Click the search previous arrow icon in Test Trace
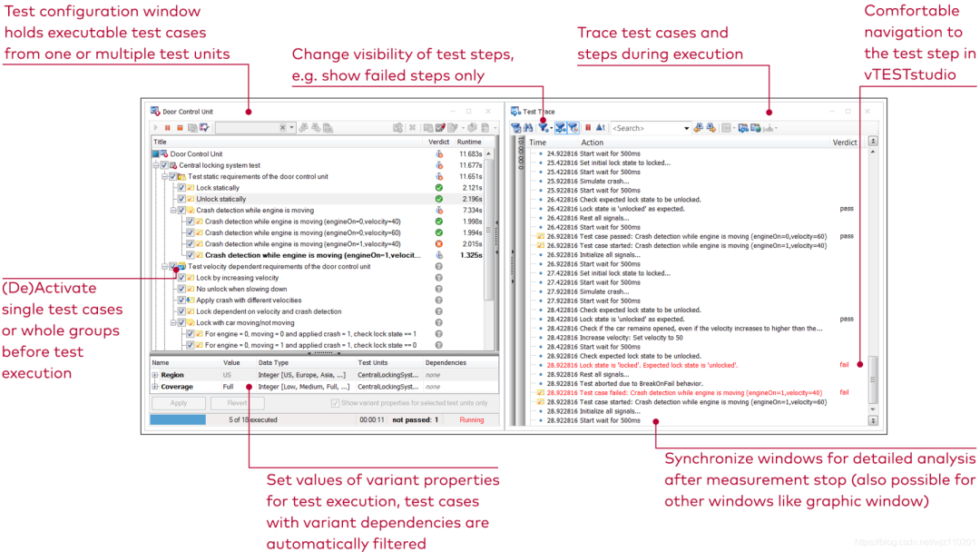Screen dimensions: 980x552 pos(698,127)
